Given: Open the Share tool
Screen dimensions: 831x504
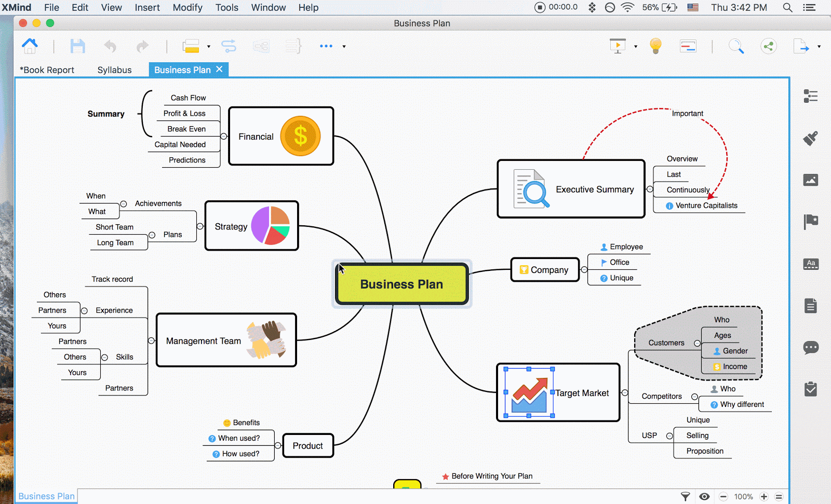Looking at the screenshot, I should (769, 46).
